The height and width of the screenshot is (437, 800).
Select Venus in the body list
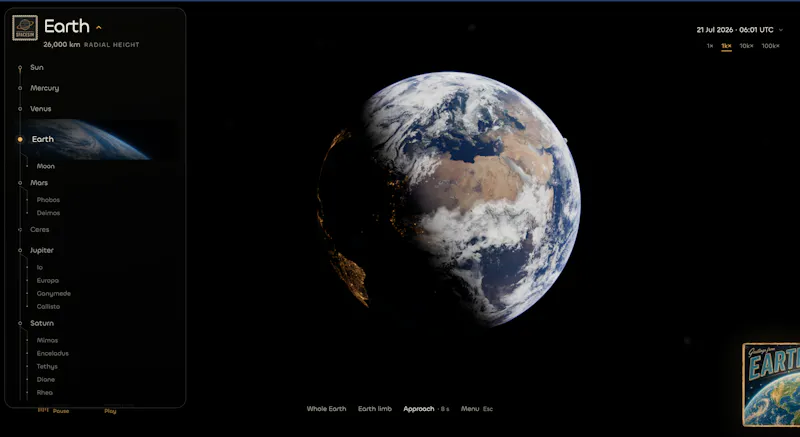tap(41, 109)
